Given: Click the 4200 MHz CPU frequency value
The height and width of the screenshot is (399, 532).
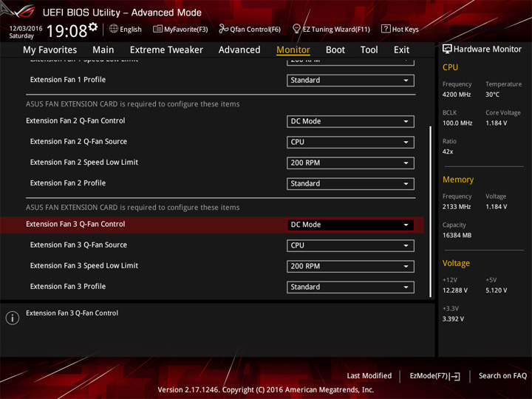Looking at the screenshot, I should coord(457,95).
